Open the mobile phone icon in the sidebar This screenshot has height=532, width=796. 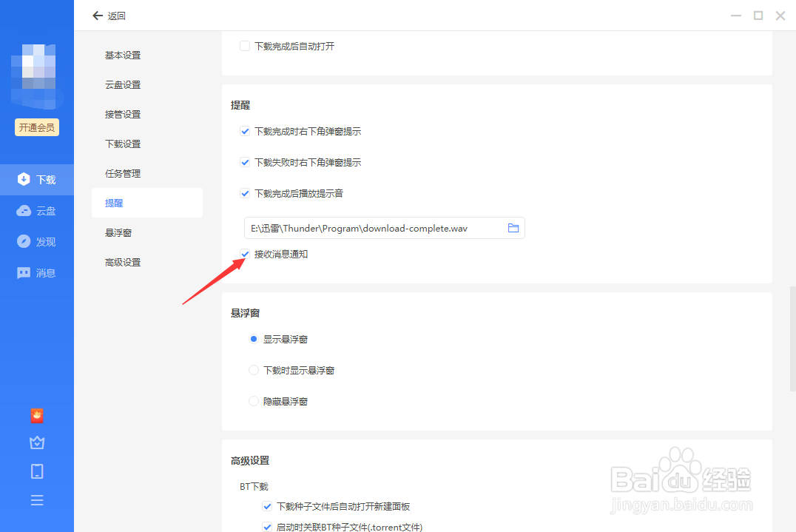click(37, 471)
